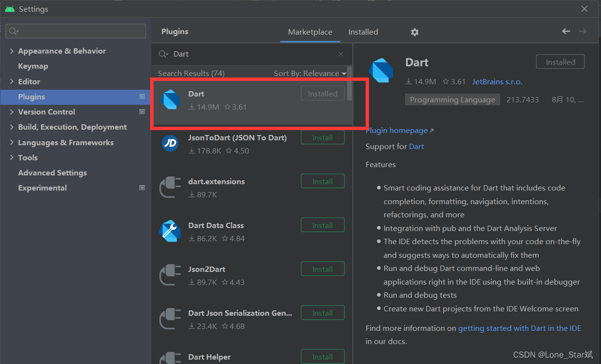
Task: Install the Json2Dart plugin
Action: [323, 269]
